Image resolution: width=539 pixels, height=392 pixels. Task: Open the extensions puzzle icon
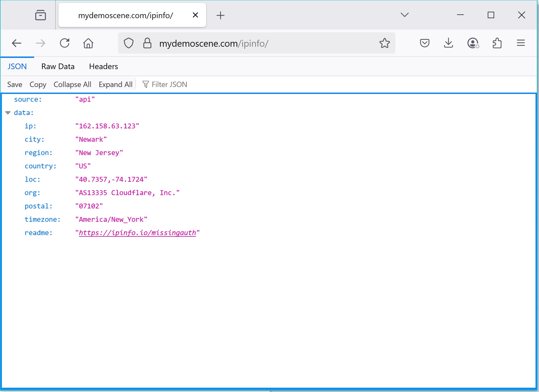pyautogui.click(x=497, y=43)
